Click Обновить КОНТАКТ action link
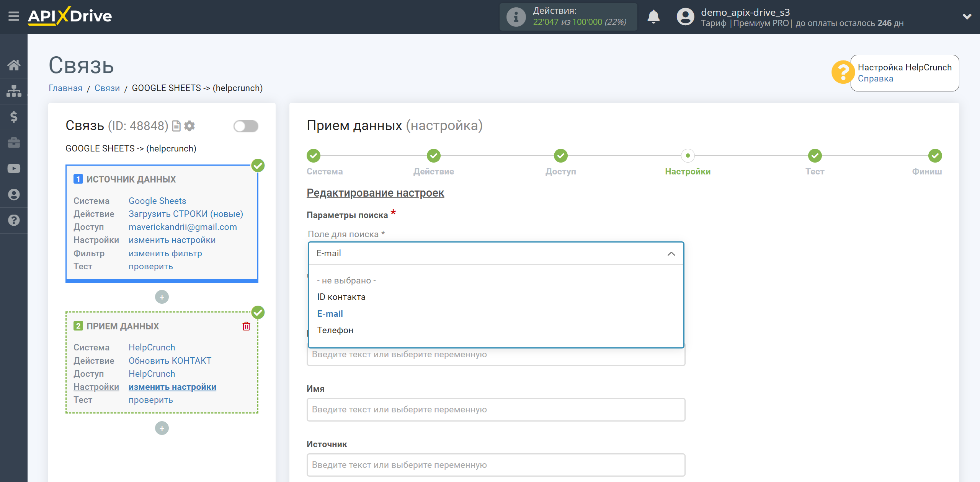 tap(170, 361)
